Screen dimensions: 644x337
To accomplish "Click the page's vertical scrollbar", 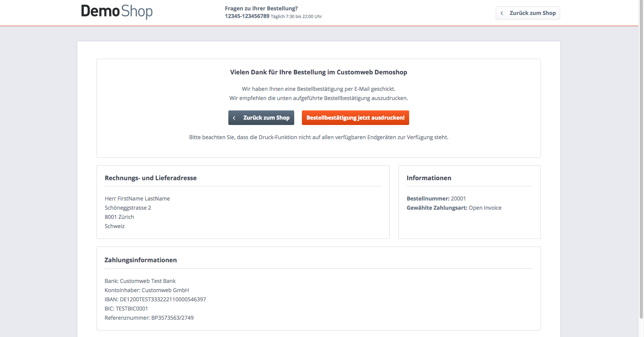I will (x=641, y=153).
